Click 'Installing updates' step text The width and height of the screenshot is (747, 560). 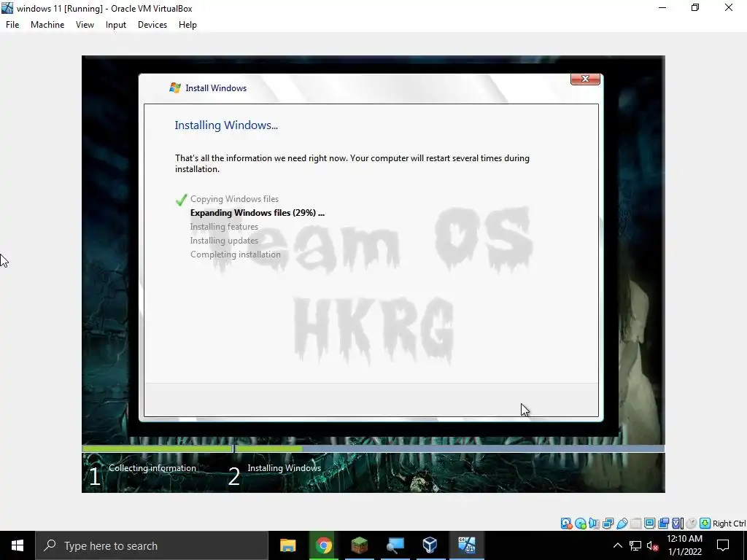click(x=224, y=241)
